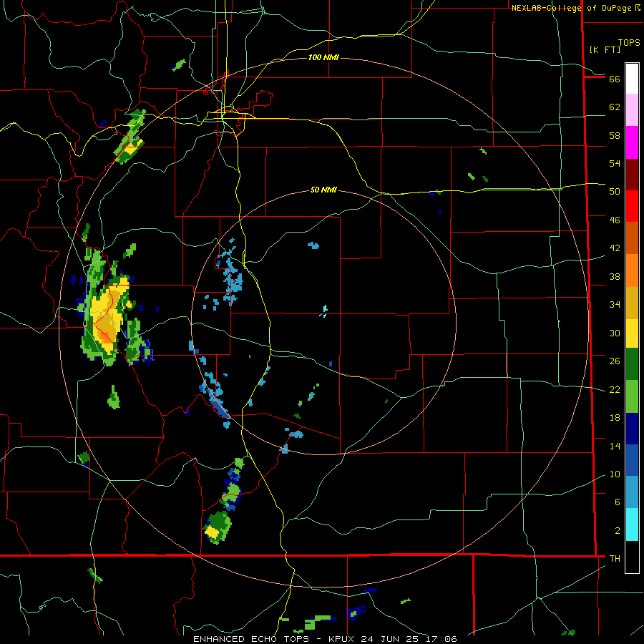
Task: Click the TOPS legend title
Action: 629,42
